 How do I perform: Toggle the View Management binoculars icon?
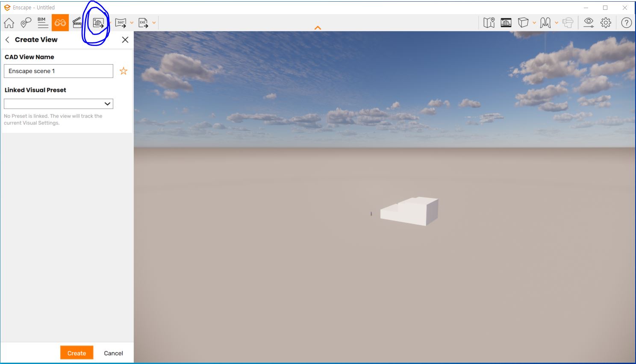60,23
